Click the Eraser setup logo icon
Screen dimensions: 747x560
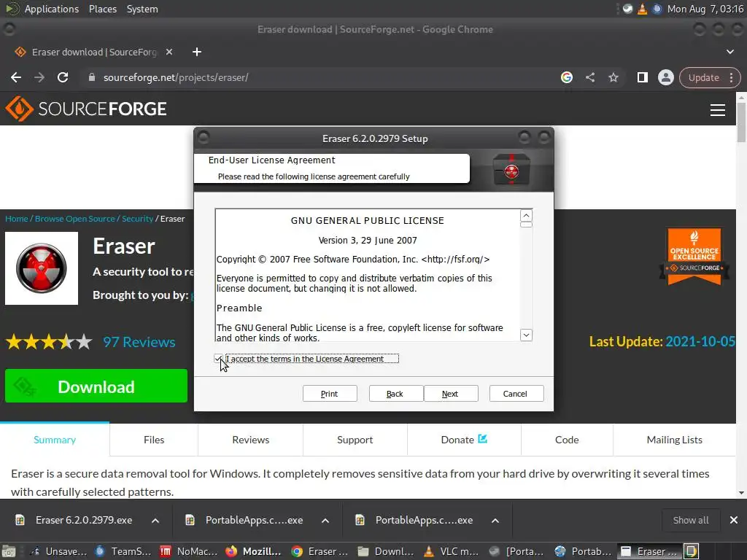click(x=511, y=171)
